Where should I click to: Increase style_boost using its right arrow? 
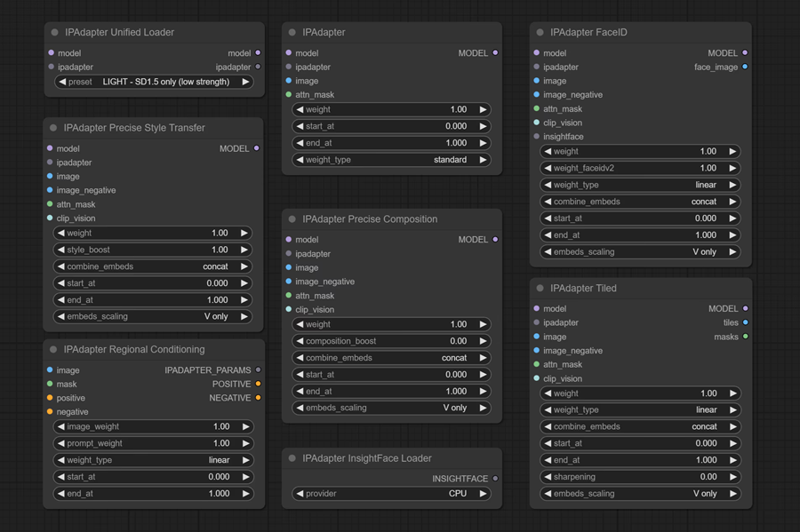(244, 250)
